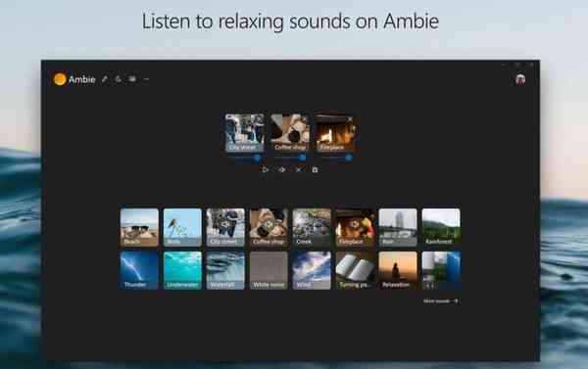The height and width of the screenshot is (369, 588).
Task: Clear active sounds with the X icon
Action: click(x=299, y=169)
